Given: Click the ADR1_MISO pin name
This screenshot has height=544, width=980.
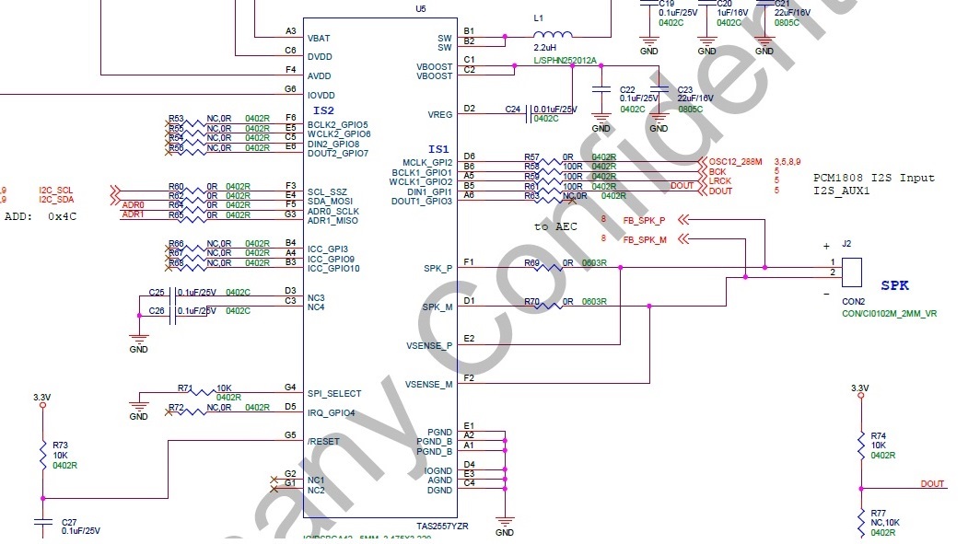Looking at the screenshot, I should click(332, 221).
